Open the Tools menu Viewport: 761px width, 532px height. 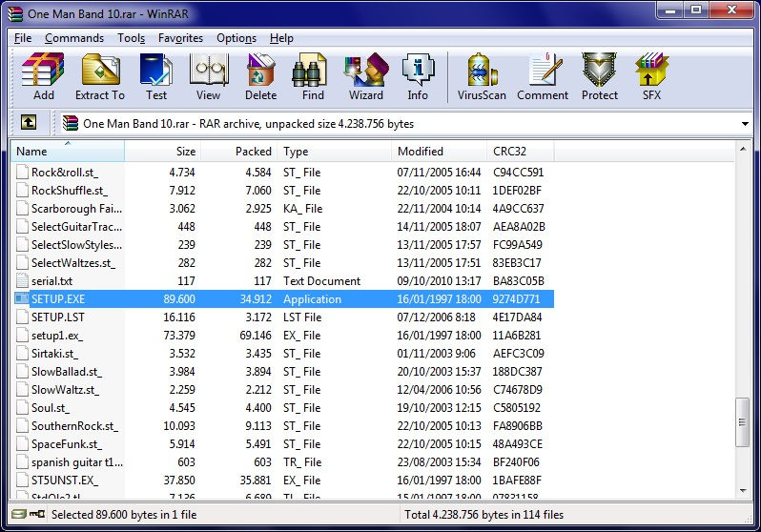click(x=131, y=38)
